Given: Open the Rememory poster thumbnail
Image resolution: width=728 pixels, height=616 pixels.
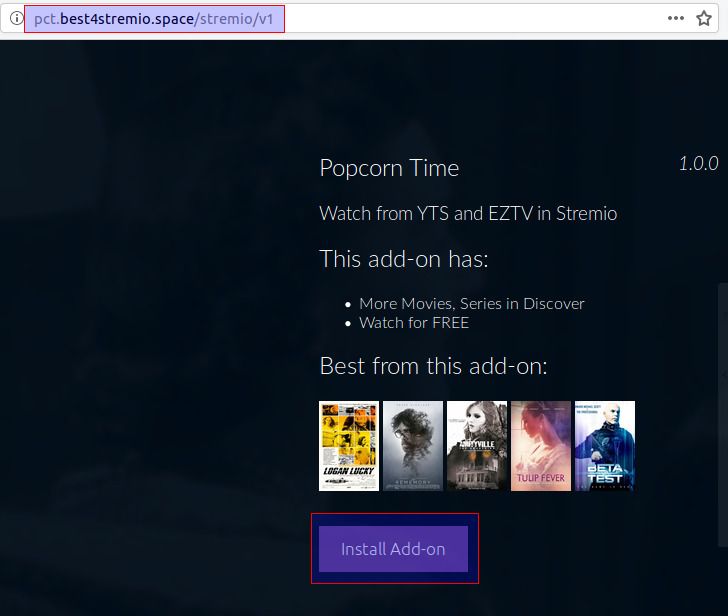Looking at the screenshot, I should [413, 446].
